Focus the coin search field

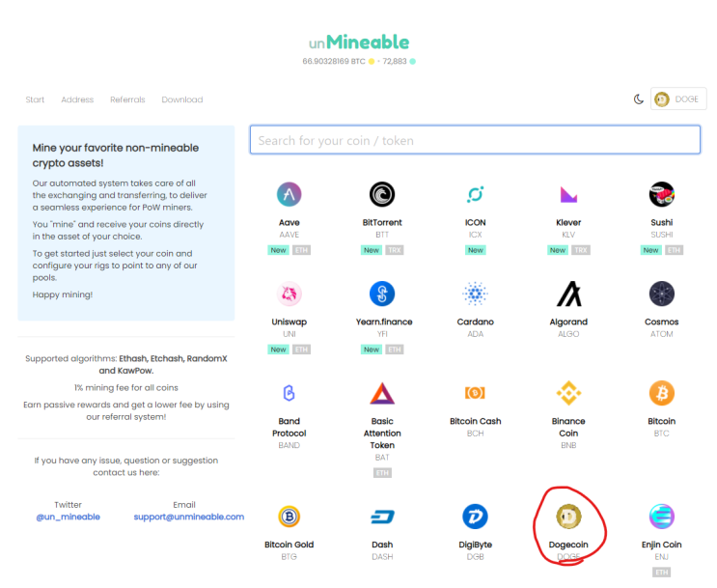pyautogui.click(x=475, y=140)
